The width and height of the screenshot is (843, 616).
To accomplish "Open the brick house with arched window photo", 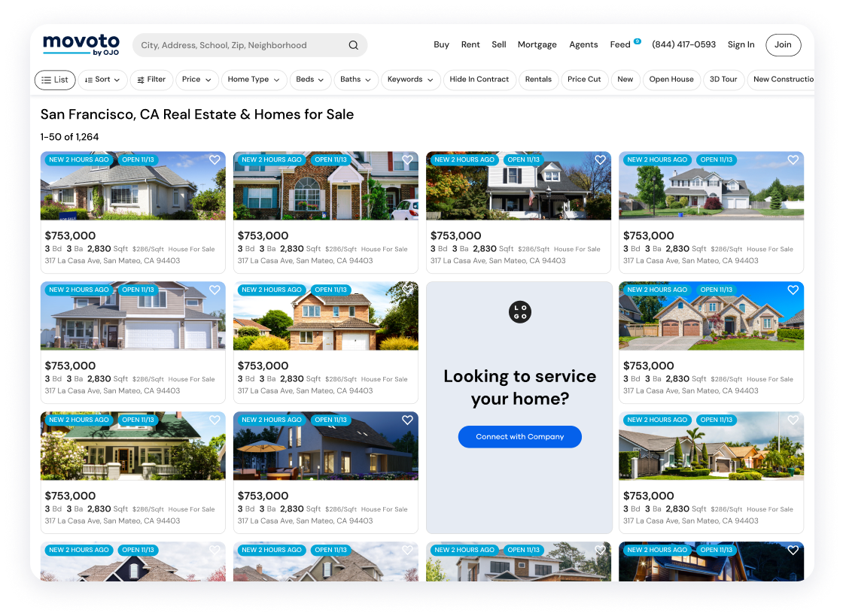I will [326, 186].
